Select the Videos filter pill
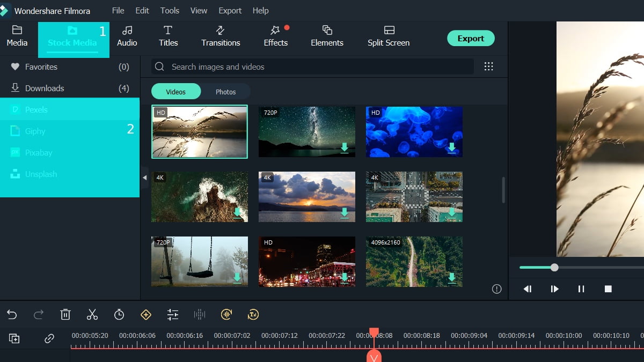Image resolution: width=644 pixels, height=362 pixels. pos(176,91)
